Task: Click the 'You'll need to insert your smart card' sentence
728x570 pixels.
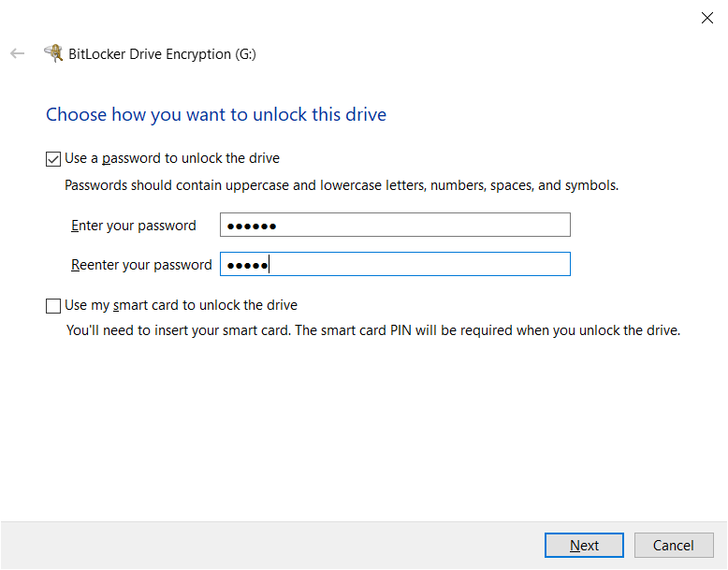Action: 179,330
